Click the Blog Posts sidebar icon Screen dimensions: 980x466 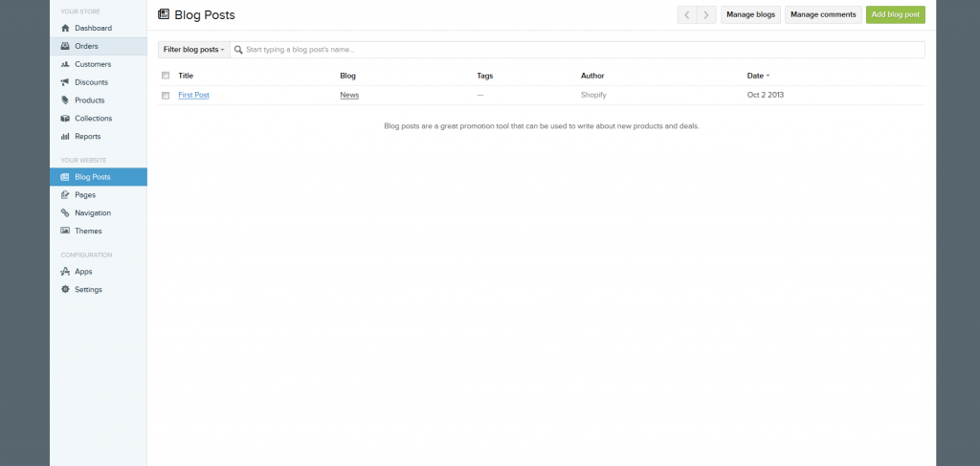[65, 177]
